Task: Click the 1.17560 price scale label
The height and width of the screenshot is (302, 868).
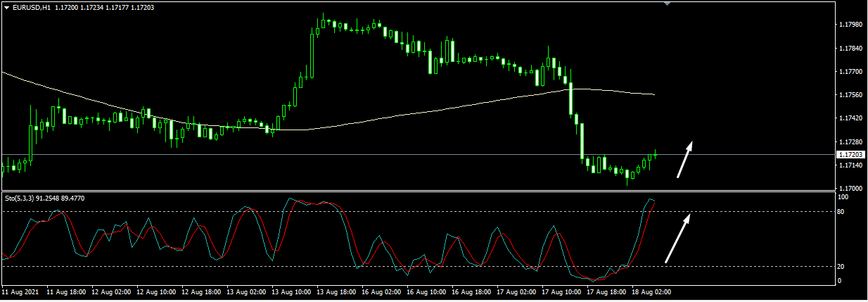Action: pos(850,95)
